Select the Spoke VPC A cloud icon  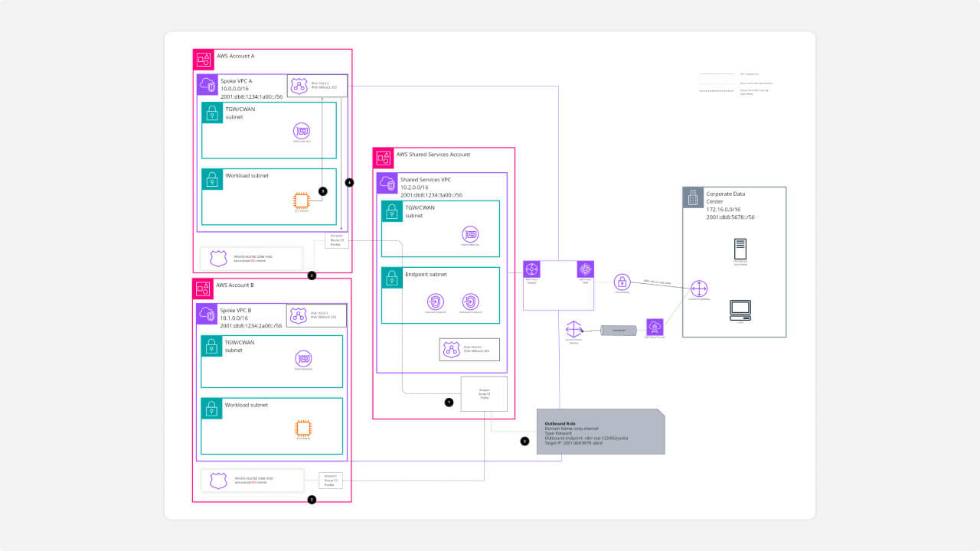tap(207, 85)
